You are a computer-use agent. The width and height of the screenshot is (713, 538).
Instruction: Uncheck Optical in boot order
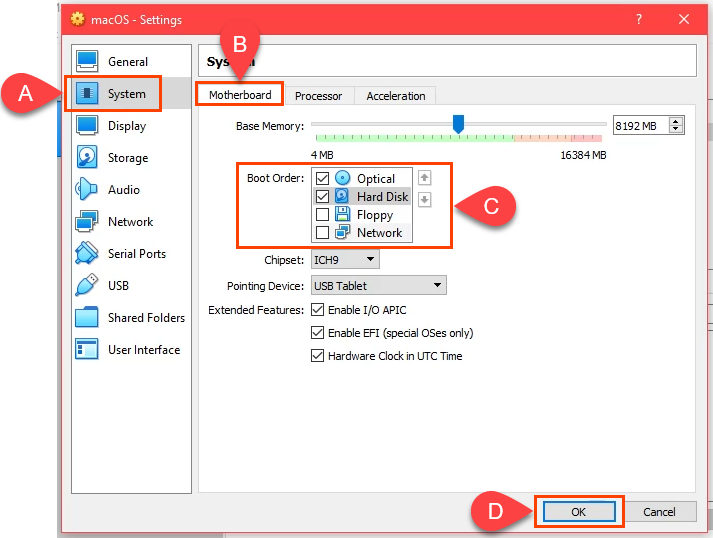point(322,178)
